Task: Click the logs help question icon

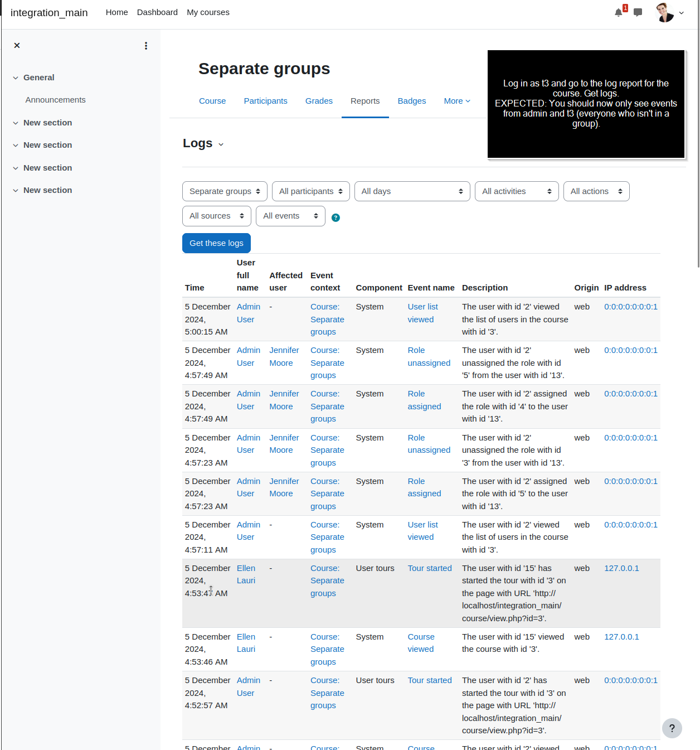Action: [x=336, y=217]
